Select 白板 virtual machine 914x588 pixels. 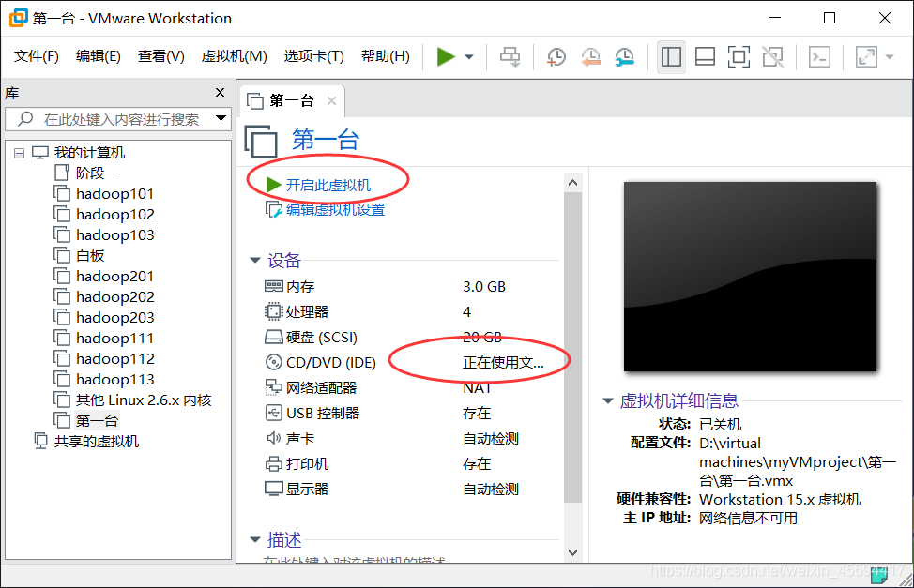click(x=79, y=255)
